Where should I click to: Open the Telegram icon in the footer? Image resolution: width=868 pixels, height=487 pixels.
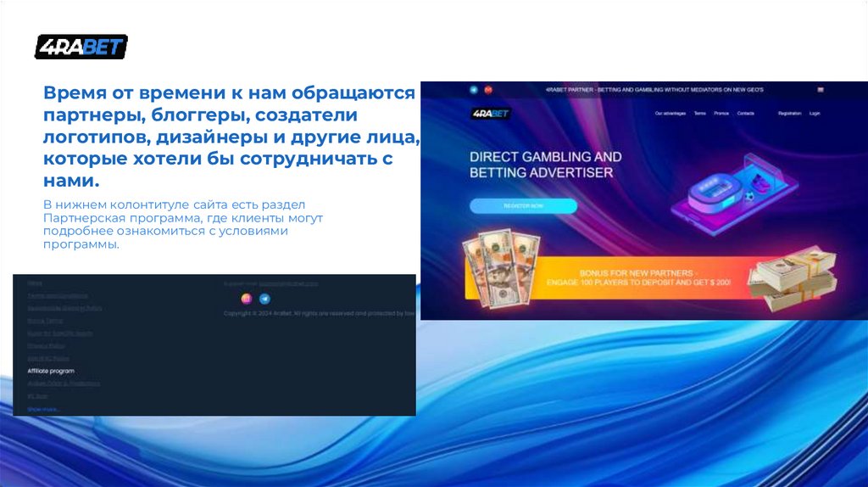click(265, 299)
